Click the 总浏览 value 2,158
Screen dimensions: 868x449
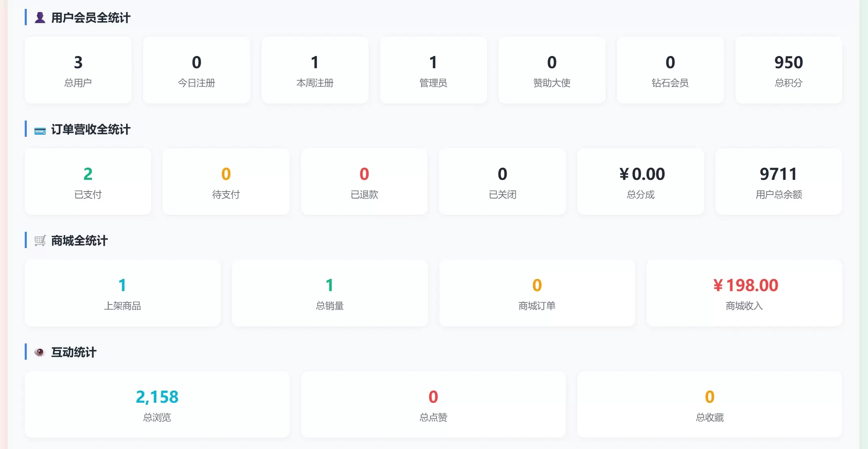(157, 397)
